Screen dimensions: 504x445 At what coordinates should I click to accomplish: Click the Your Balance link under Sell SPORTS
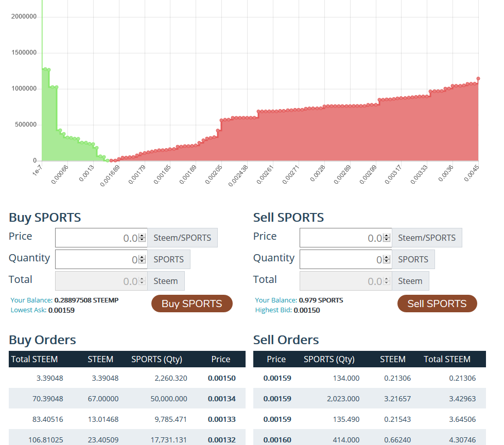point(276,300)
